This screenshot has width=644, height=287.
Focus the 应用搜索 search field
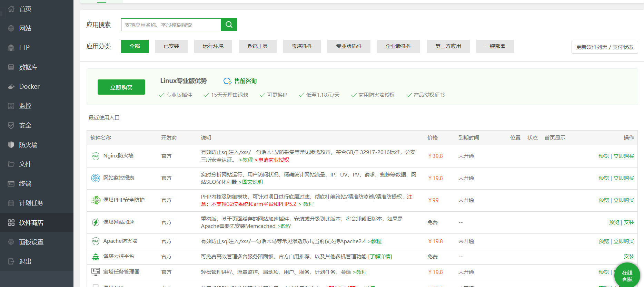[171, 25]
